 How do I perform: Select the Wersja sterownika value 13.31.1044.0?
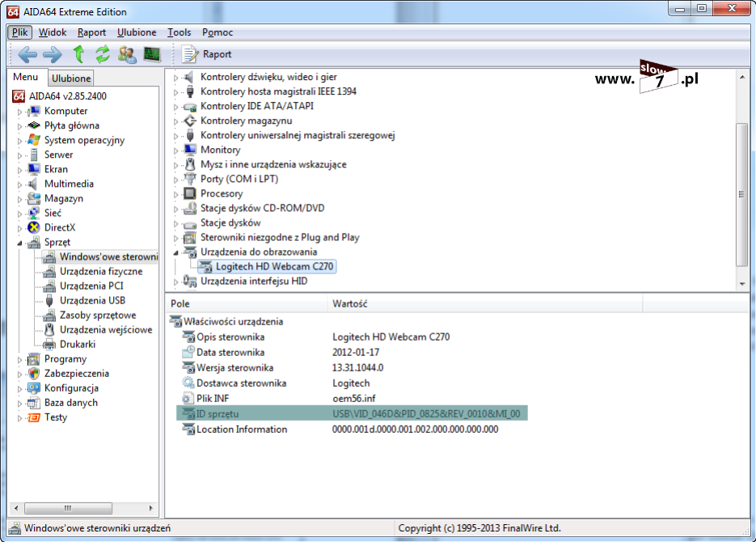click(357, 368)
